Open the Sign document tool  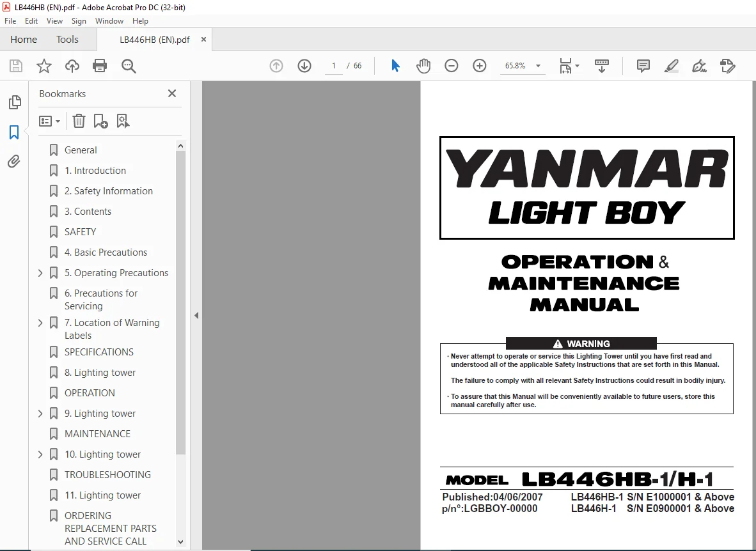click(699, 66)
